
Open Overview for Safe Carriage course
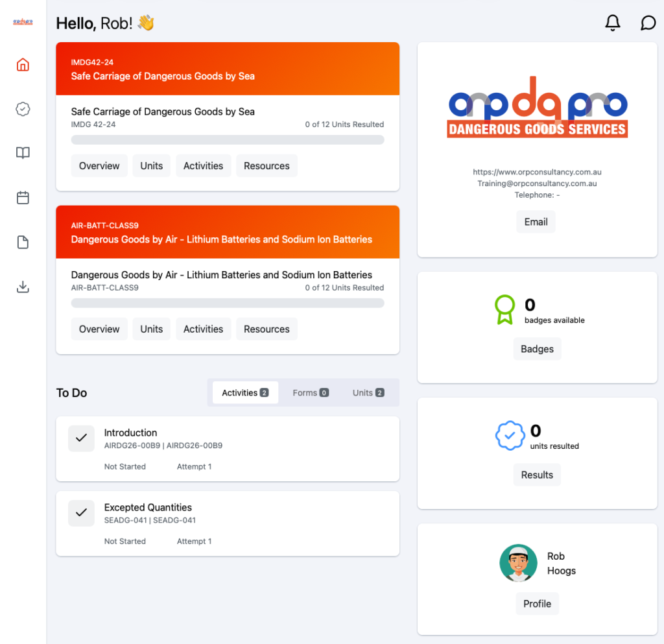coord(99,165)
